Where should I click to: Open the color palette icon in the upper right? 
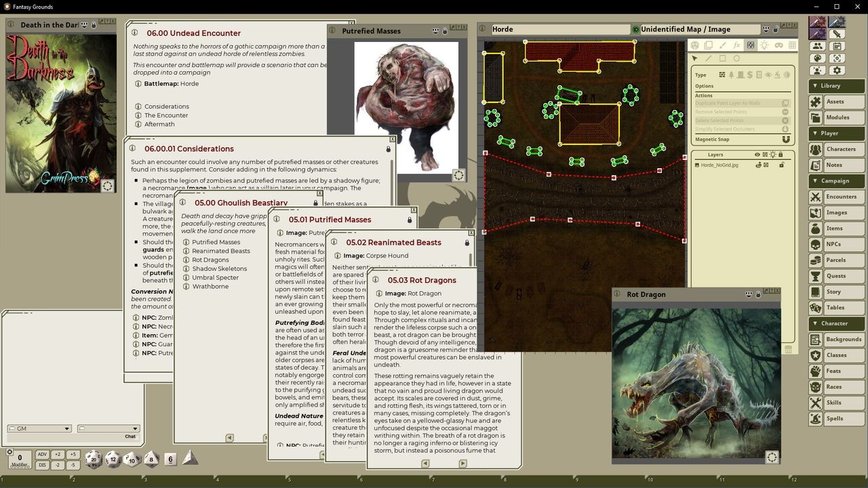[x=817, y=58]
